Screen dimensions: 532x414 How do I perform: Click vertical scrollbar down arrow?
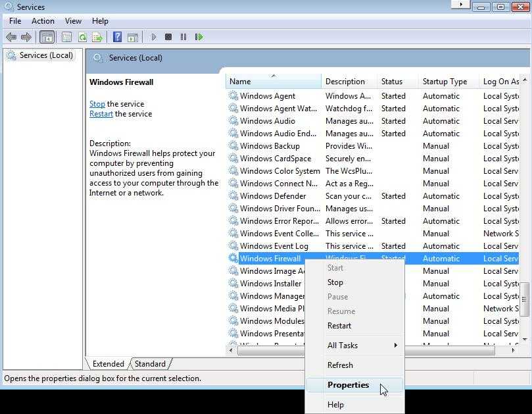(525, 339)
